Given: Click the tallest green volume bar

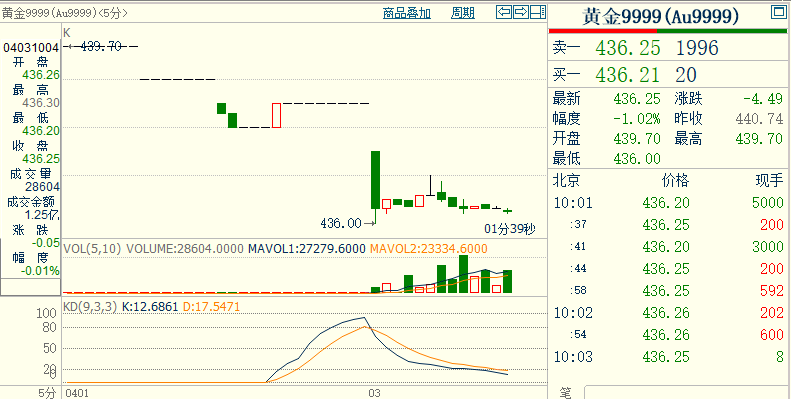Looking at the screenshot, I should [x=464, y=274].
